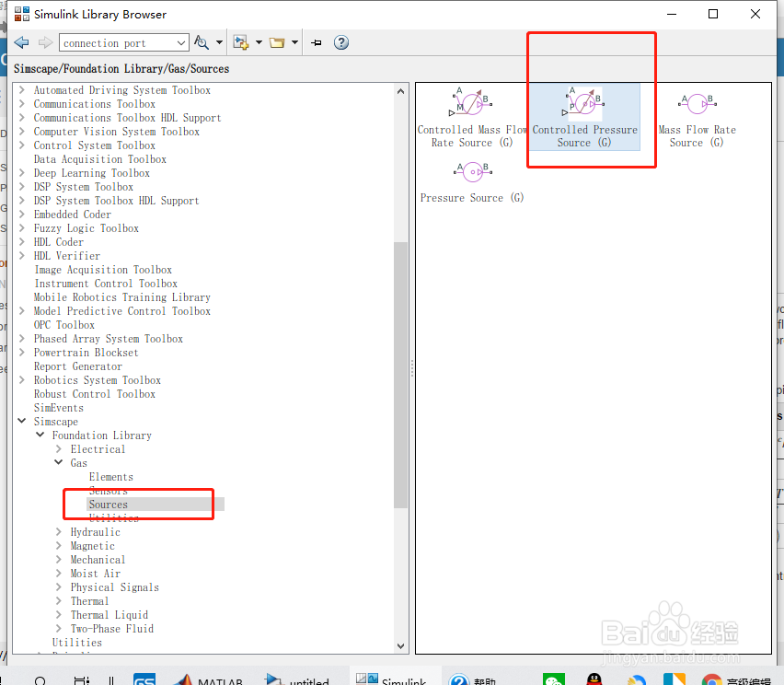Expand the Two-Phase Fluid node
This screenshot has width=784, height=685.
(x=59, y=629)
